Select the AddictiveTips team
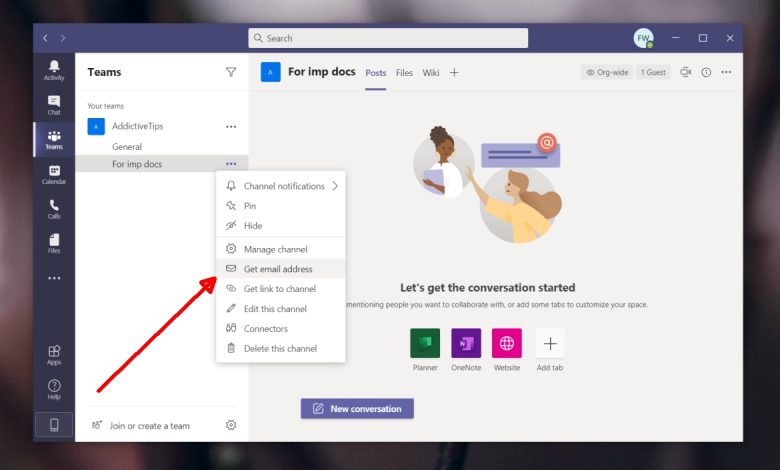 138,126
